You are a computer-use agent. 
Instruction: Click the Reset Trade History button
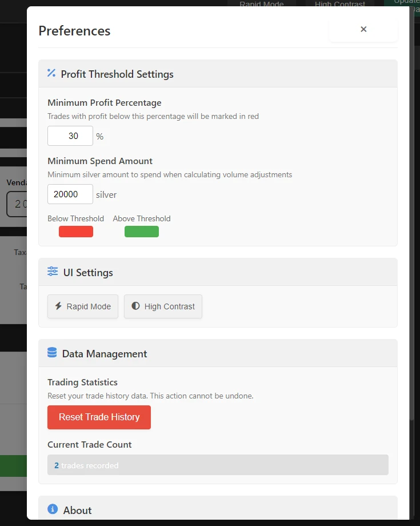pos(99,417)
